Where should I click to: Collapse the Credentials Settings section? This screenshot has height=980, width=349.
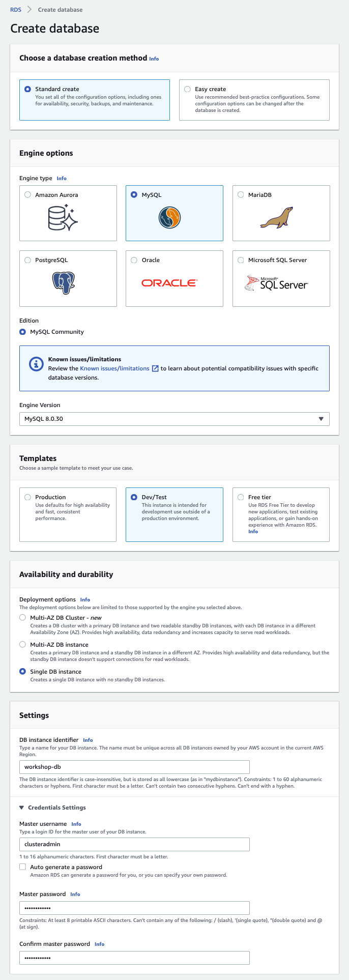(22, 808)
